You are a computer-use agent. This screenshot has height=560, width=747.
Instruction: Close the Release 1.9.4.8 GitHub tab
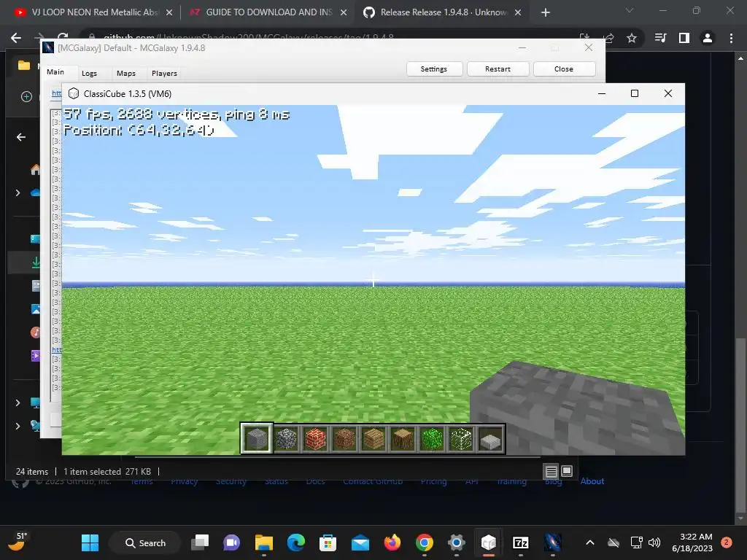tap(518, 12)
